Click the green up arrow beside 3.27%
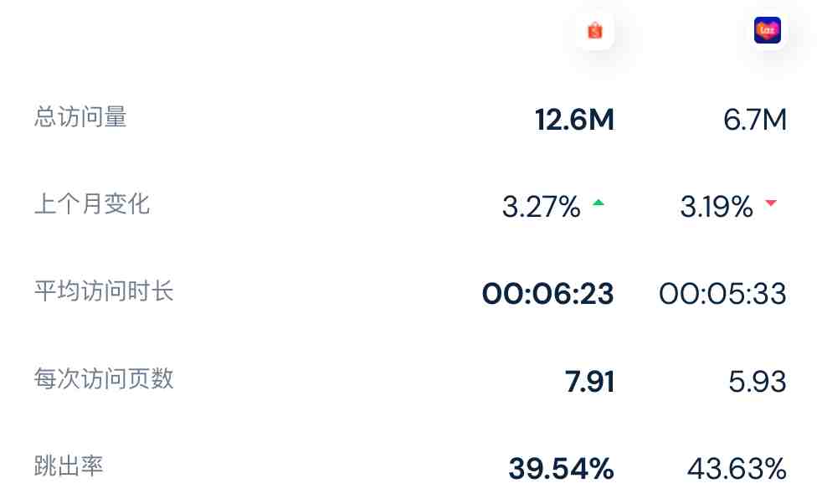 (599, 203)
